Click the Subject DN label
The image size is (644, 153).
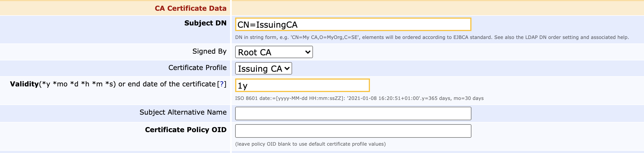(205, 23)
